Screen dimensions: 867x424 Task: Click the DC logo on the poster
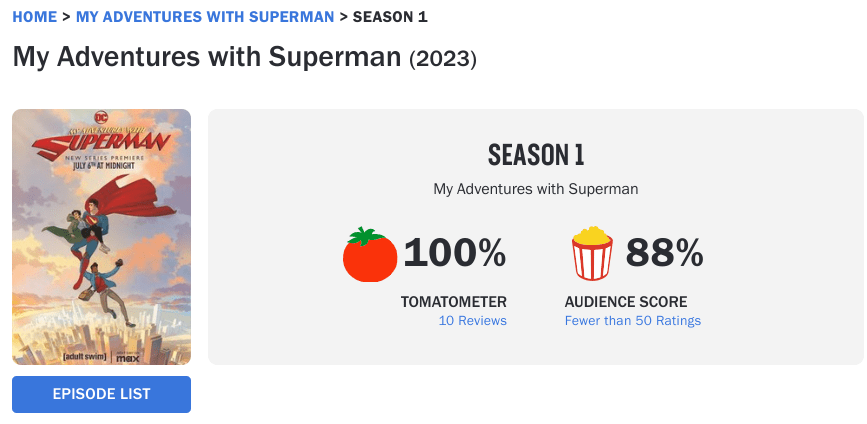(x=102, y=118)
